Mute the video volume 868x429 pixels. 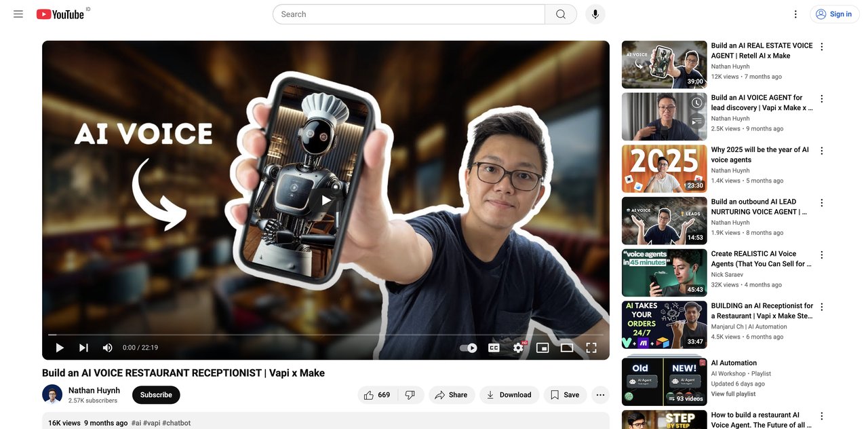point(107,348)
